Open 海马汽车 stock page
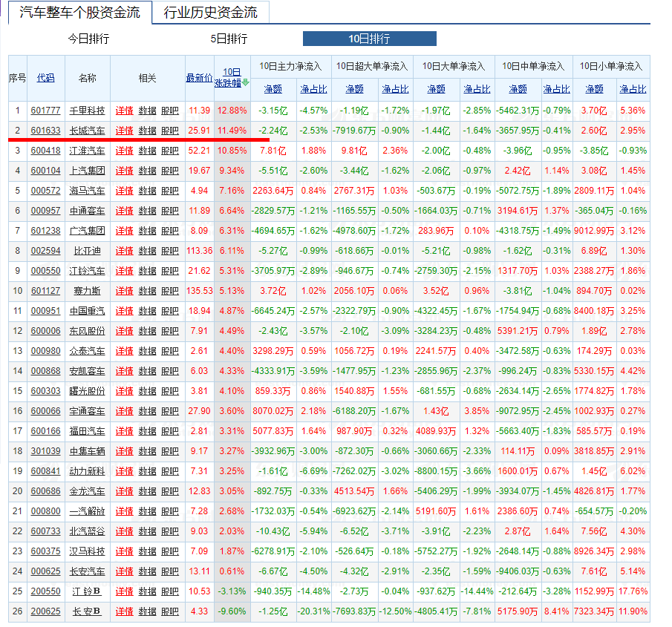 coord(88,191)
